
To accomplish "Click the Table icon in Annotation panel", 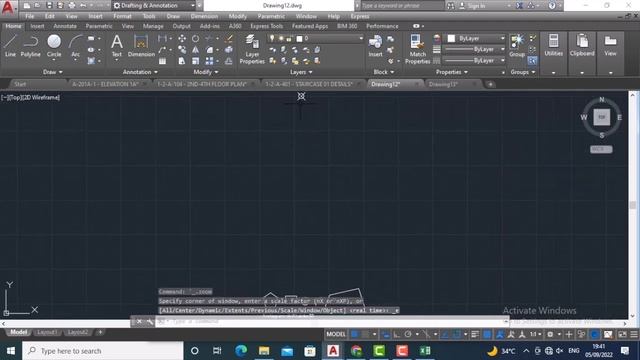I will point(162,61).
